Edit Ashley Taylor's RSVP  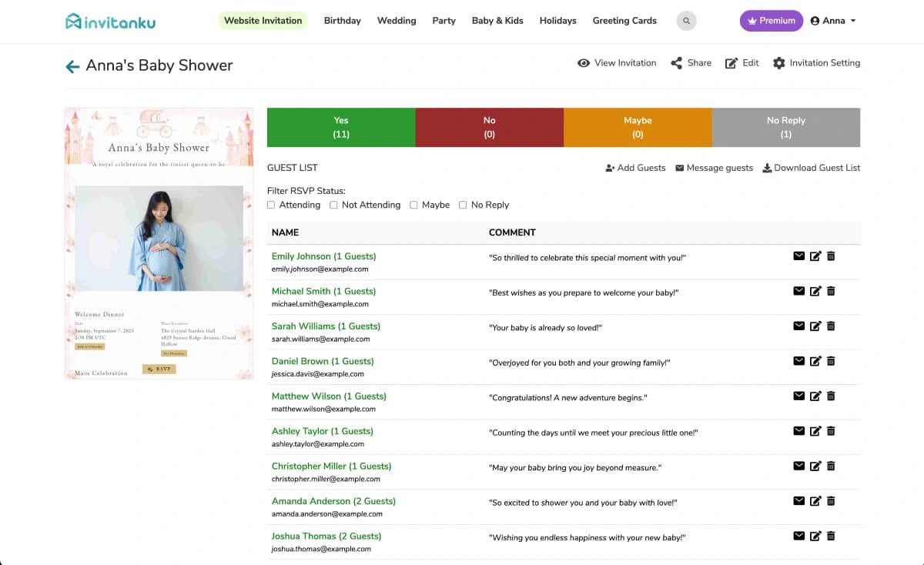pyautogui.click(x=815, y=431)
